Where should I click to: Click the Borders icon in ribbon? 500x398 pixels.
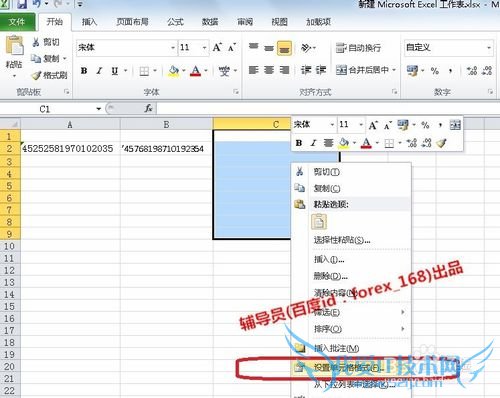[144, 71]
